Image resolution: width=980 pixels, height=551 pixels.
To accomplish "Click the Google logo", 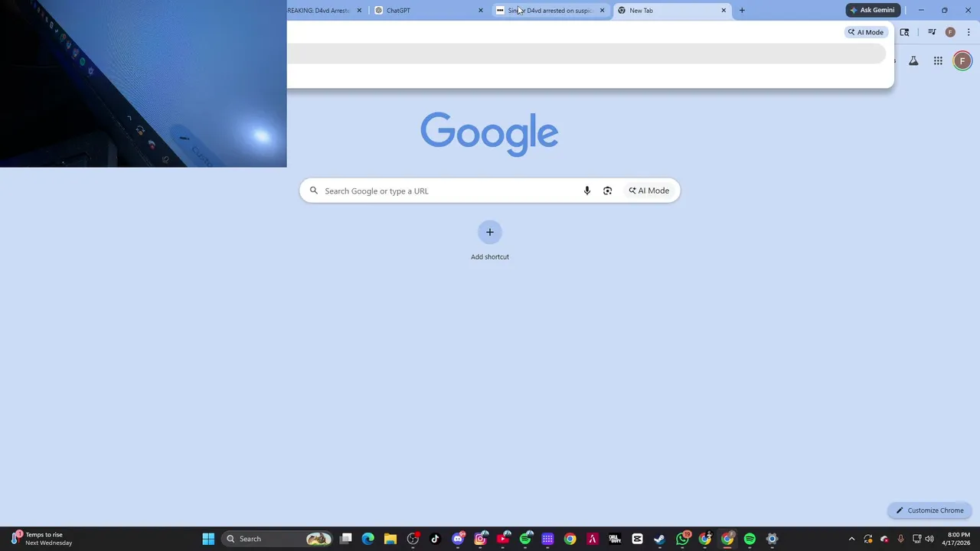I will (x=489, y=134).
